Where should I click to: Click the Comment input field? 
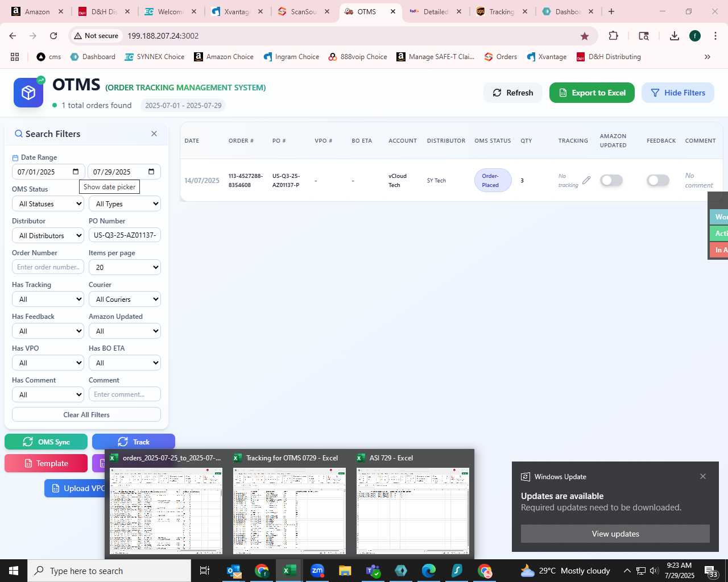[125, 394]
